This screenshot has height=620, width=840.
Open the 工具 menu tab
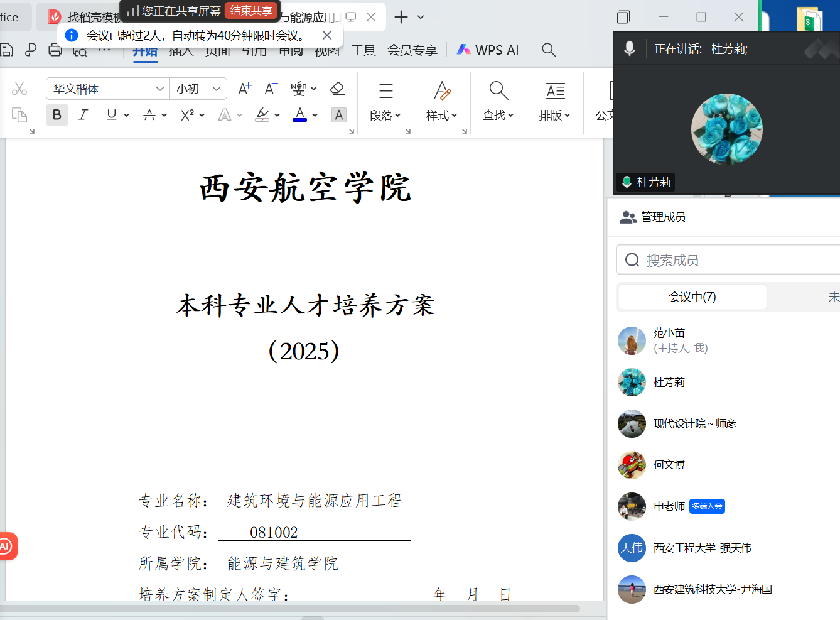pyautogui.click(x=363, y=50)
